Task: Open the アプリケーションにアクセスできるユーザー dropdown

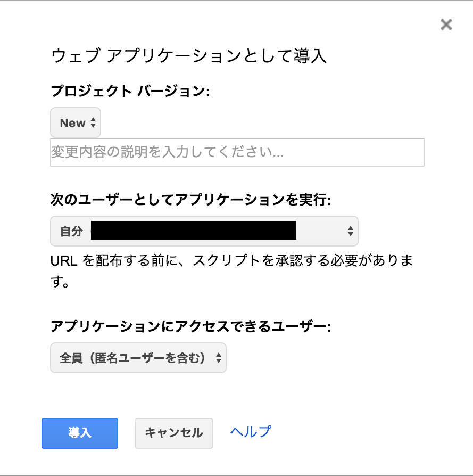Action: click(138, 357)
